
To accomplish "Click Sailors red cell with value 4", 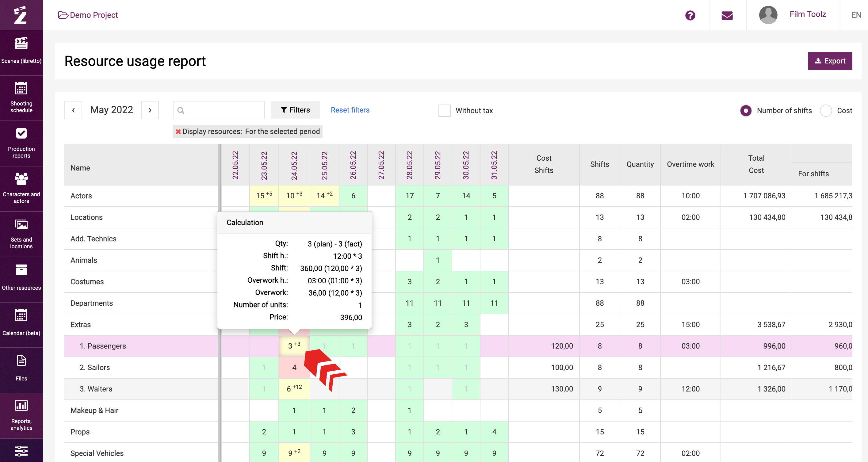I will coord(294,368).
